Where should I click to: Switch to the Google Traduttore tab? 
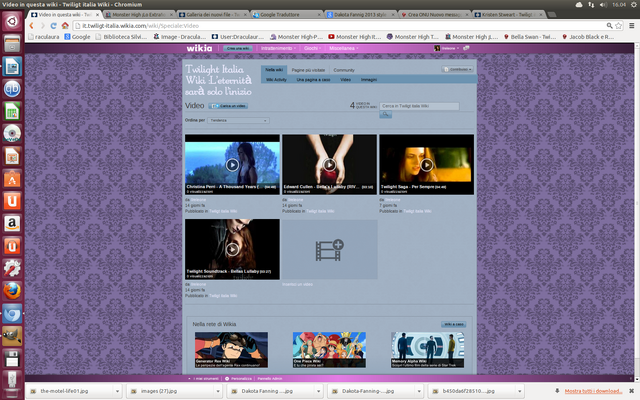point(287,15)
